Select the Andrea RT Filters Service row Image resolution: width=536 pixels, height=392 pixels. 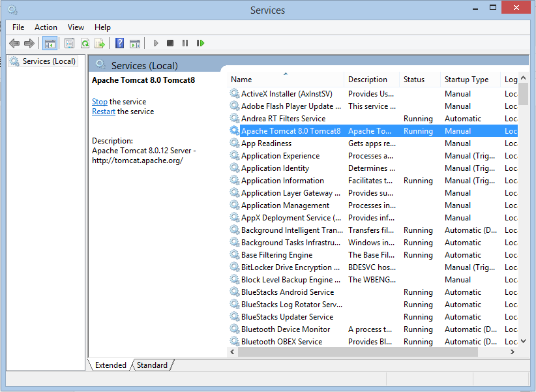pyautogui.click(x=372, y=118)
